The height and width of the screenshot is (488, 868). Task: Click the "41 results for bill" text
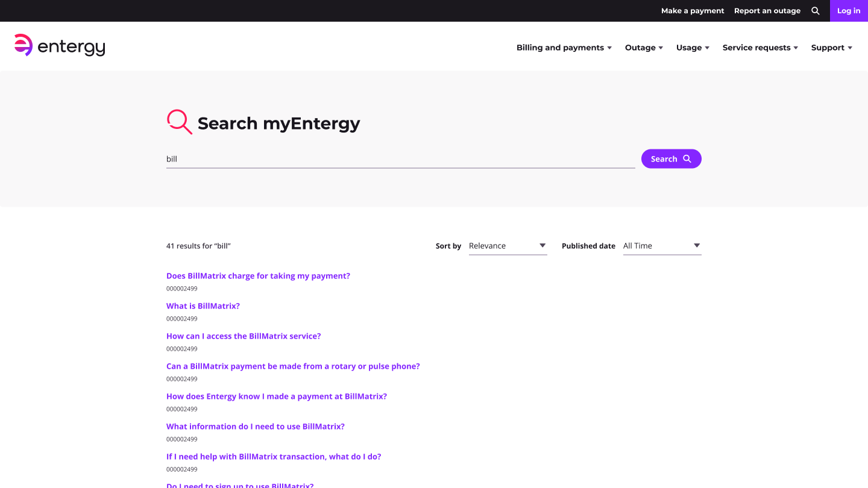coord(198,246)
